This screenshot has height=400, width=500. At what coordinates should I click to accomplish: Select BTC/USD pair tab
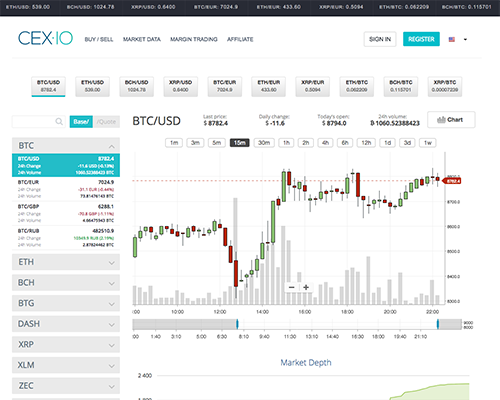click(48, 86)
